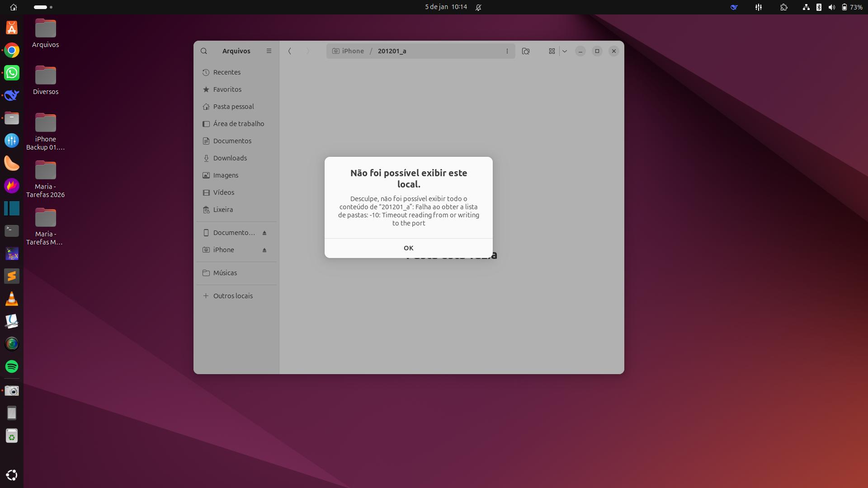Select Downloads in sidebar
Viewport: 868px width, 488px height.
pyautogui.click(x=230, y=158)
